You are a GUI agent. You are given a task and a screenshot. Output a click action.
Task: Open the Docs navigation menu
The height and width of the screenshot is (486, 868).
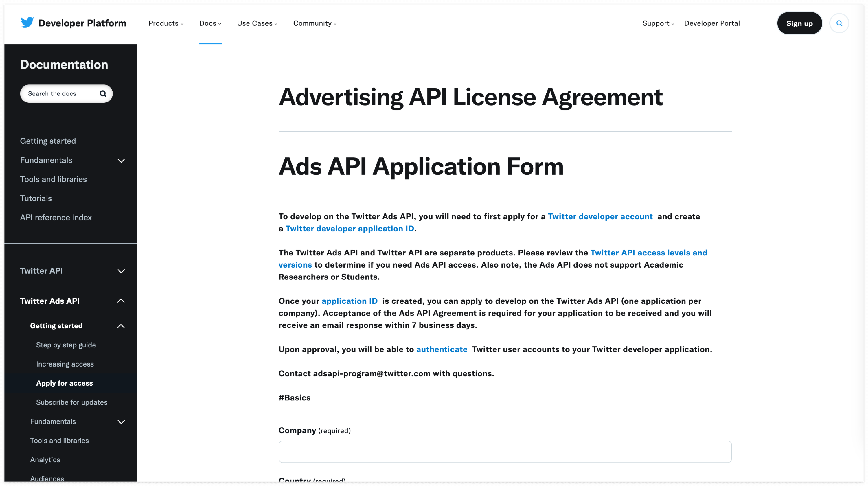pos(210,23)
